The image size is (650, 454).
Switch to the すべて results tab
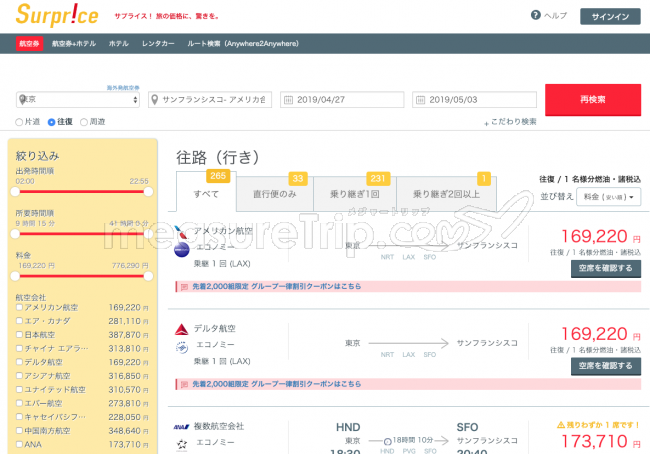pos(206,194)
